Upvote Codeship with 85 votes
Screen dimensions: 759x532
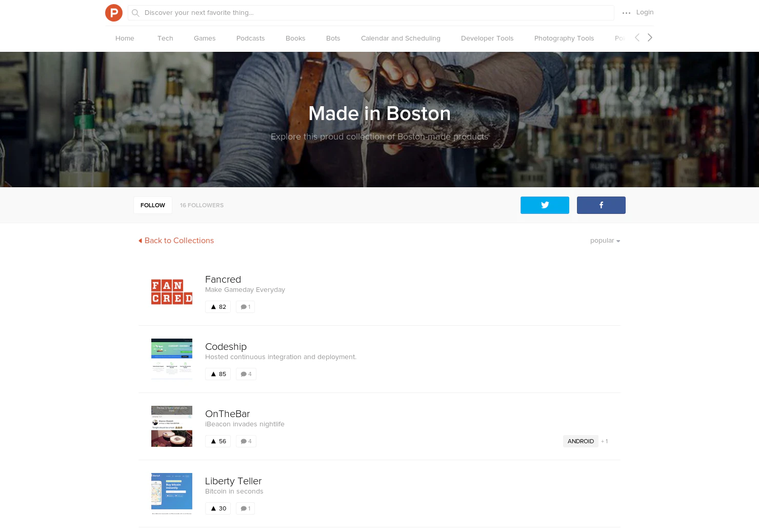(218, 374)
